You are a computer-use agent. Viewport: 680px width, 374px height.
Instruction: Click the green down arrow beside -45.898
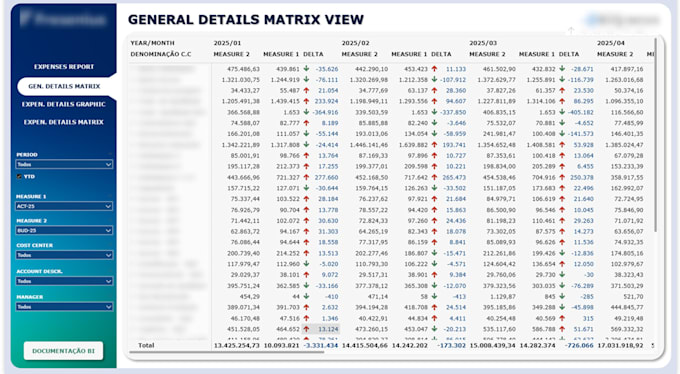click(562, 307)
